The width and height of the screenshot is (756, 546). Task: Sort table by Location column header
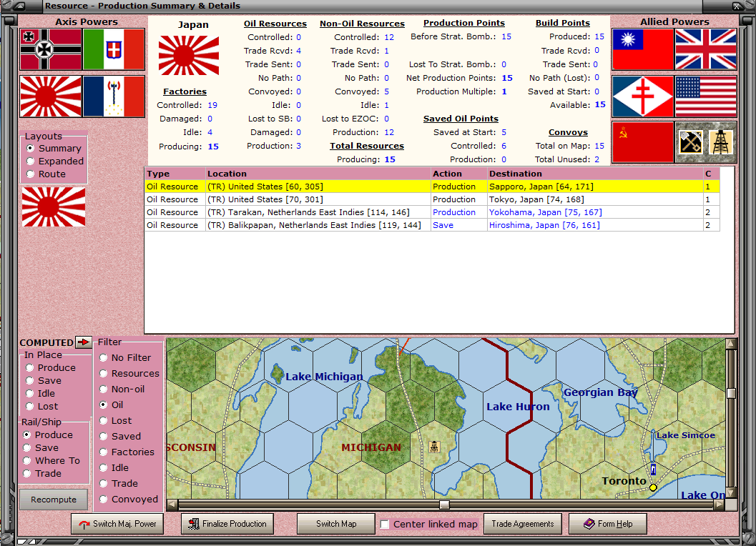pos(318,174)
